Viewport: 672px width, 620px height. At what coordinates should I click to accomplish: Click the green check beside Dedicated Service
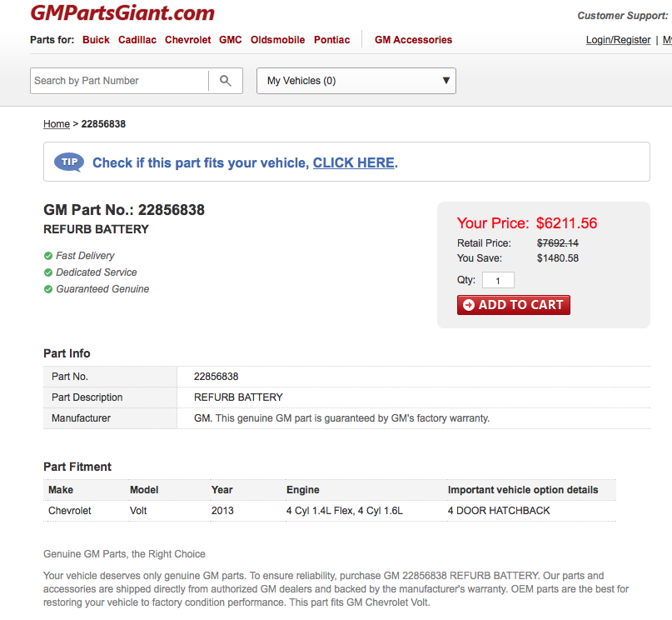coord(48,272)
